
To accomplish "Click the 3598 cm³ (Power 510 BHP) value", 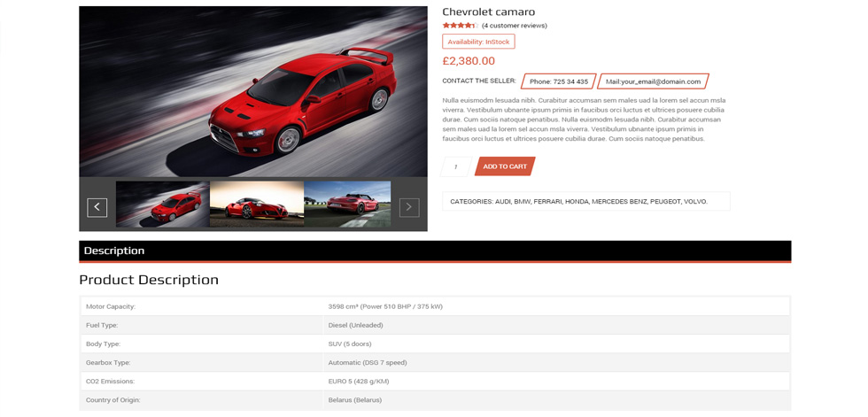I will coord(385,306).
